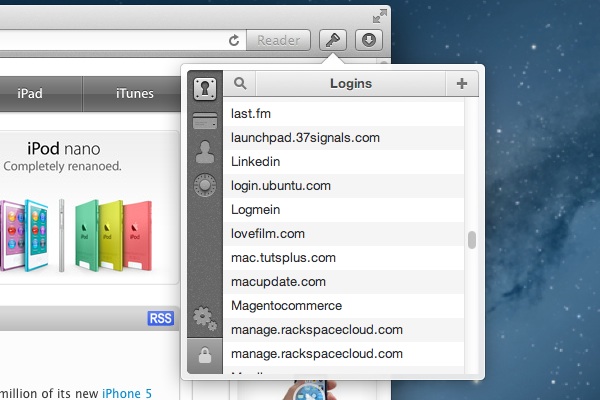600x400 pixels.
Task: Click the Logins header title
Action: coord(351,83)
